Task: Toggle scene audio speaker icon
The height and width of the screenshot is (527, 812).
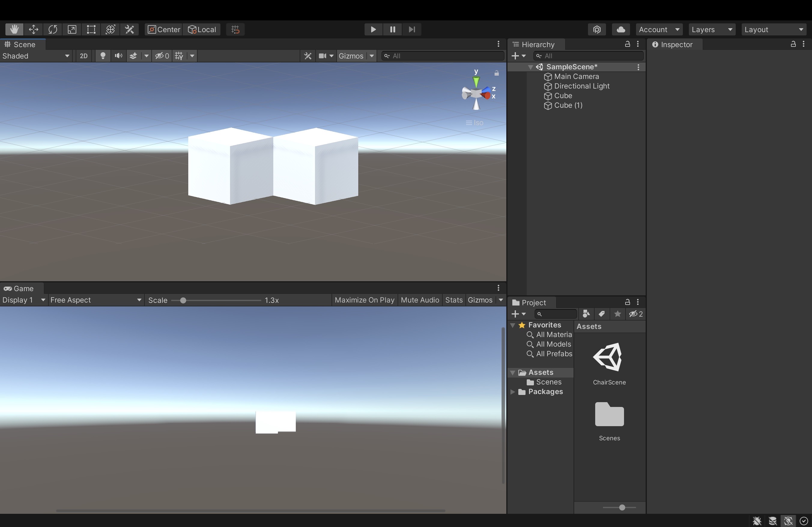Action: (118, 56)
